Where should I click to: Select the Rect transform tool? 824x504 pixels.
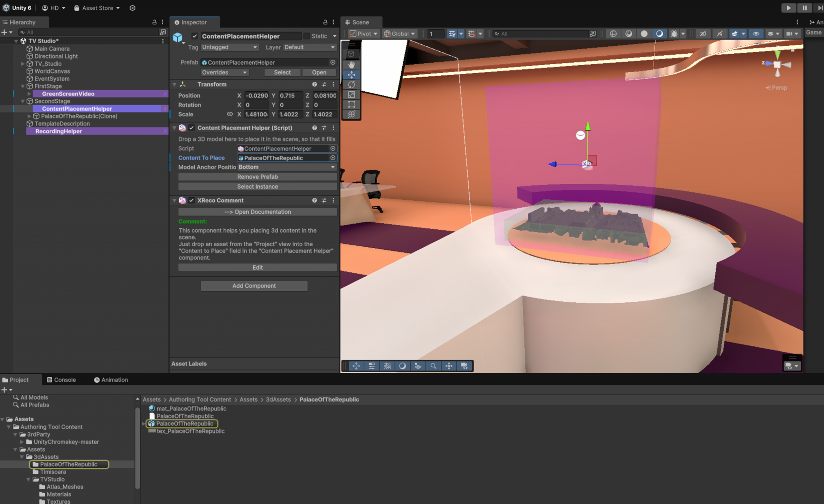351,104
